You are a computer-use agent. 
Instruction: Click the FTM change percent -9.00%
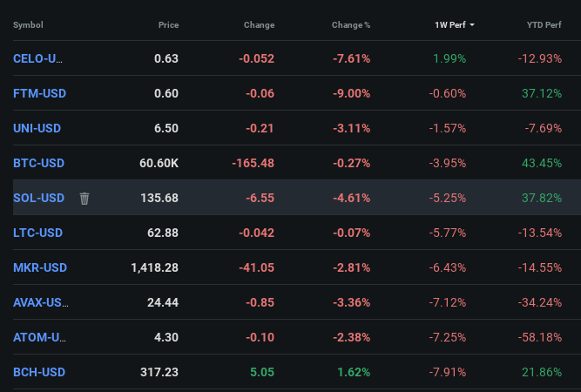pyautogui.click(x=352, y=93)
